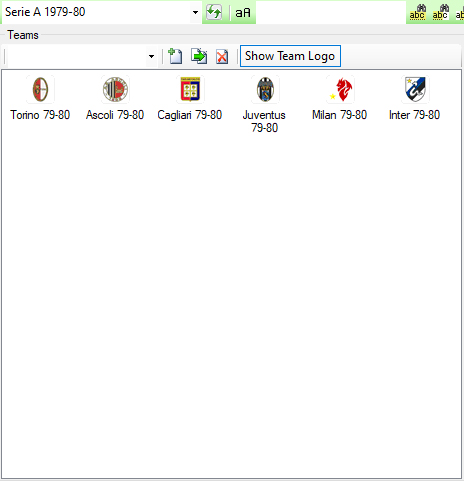Click the Cagliari 79-80 label text
The width and height of the screenshot is (464, 481).
point(190,115)
